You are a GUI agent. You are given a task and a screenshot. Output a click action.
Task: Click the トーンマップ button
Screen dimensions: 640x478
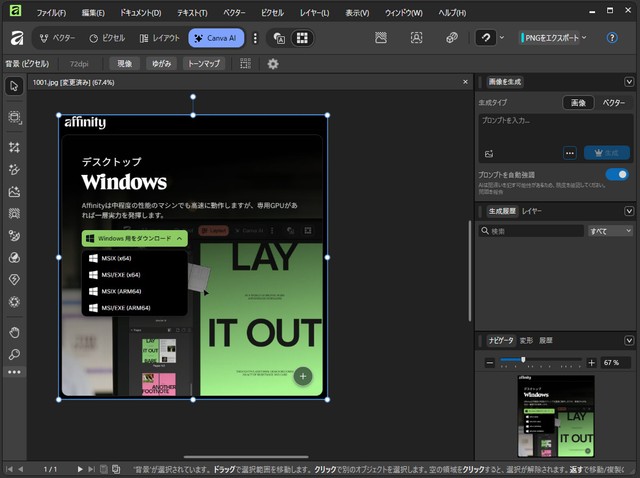tap(205, 63)
